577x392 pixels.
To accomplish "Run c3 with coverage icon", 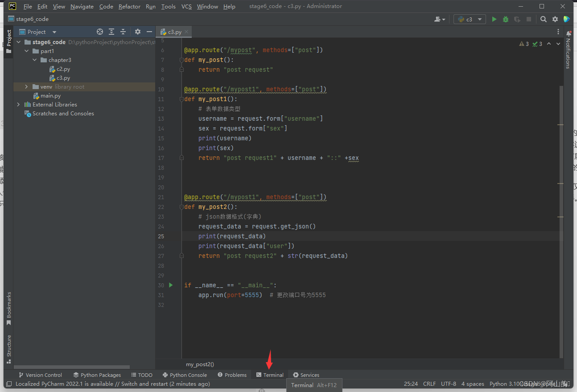I will [x=517, y=19].
